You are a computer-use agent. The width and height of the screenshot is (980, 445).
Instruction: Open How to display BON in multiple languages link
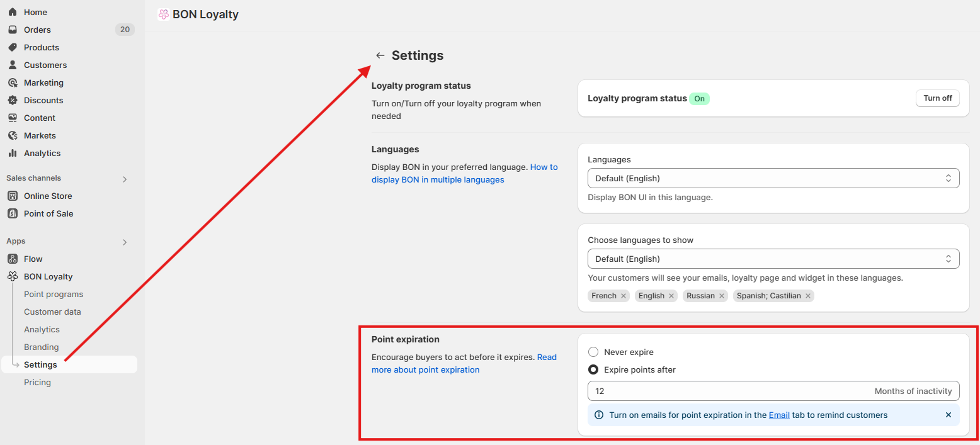[465, 174]
